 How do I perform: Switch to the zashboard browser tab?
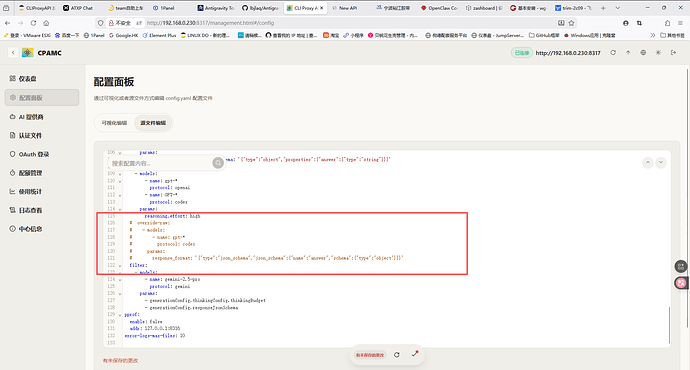pos(483,8)
